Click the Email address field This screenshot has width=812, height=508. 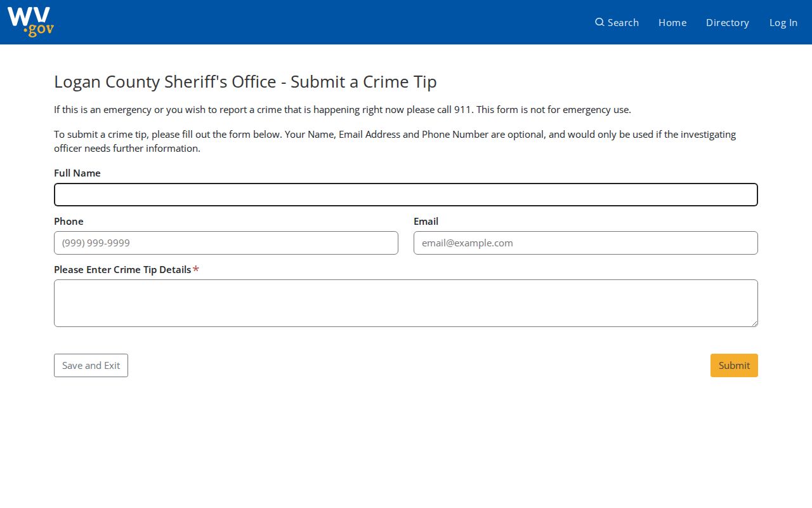(586, 243)
